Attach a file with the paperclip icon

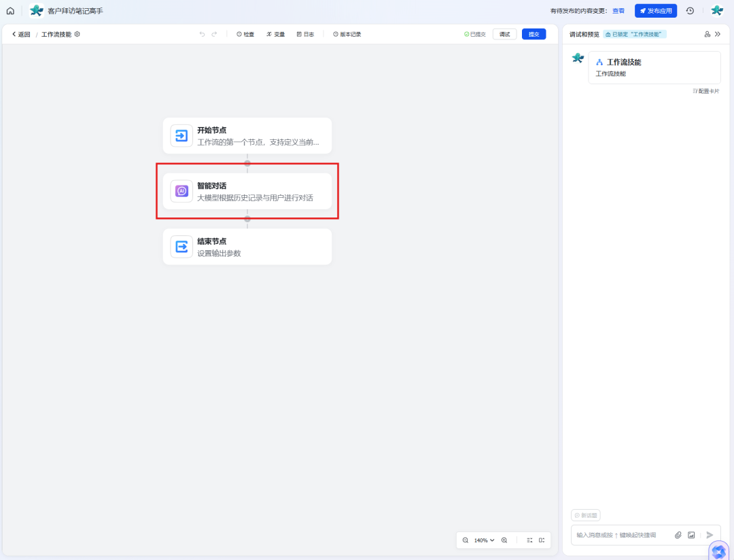[x=678, y=535]
